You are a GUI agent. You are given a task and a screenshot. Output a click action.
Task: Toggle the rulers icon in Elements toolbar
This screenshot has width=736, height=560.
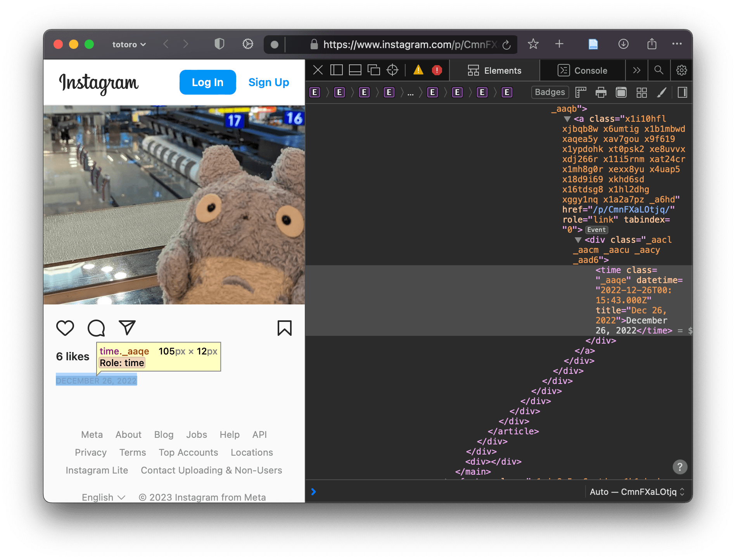pyautogui.click(x=581, y=92)
